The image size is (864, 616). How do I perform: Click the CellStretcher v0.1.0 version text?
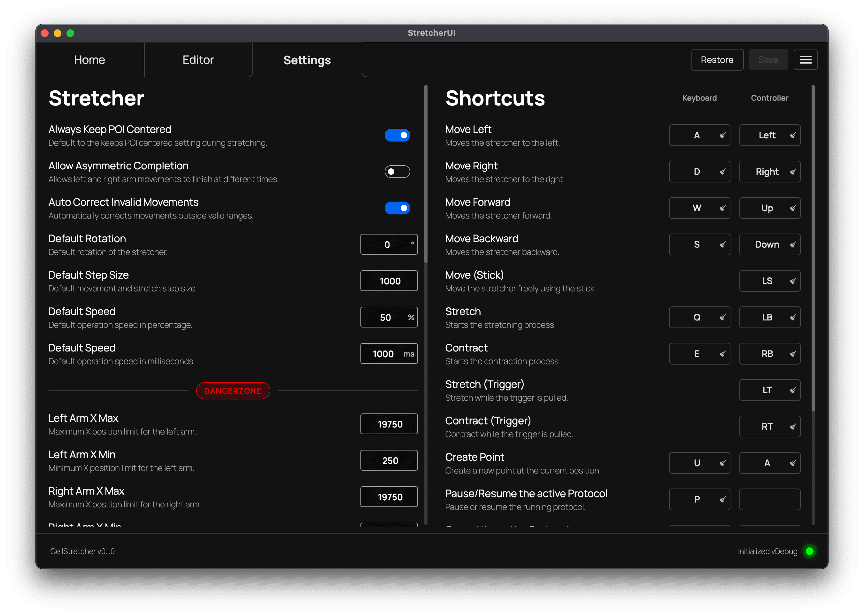point(82,551)
